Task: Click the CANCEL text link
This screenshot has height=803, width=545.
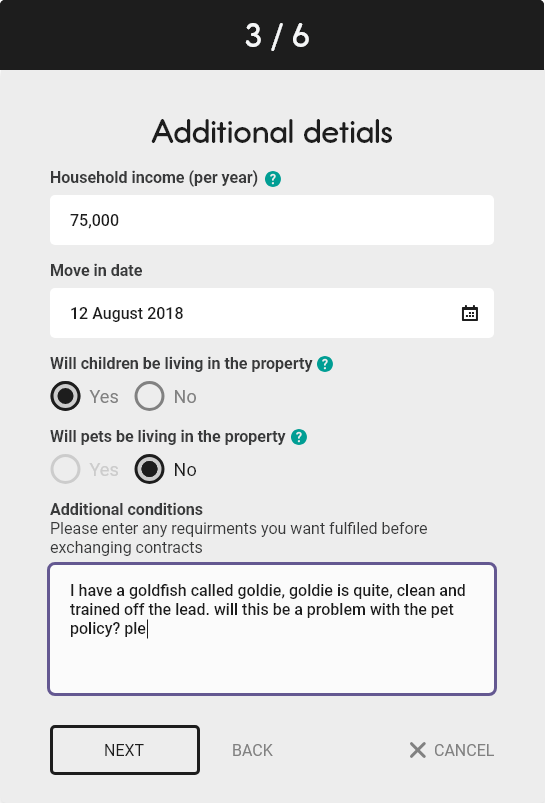Action: point(464,750)
